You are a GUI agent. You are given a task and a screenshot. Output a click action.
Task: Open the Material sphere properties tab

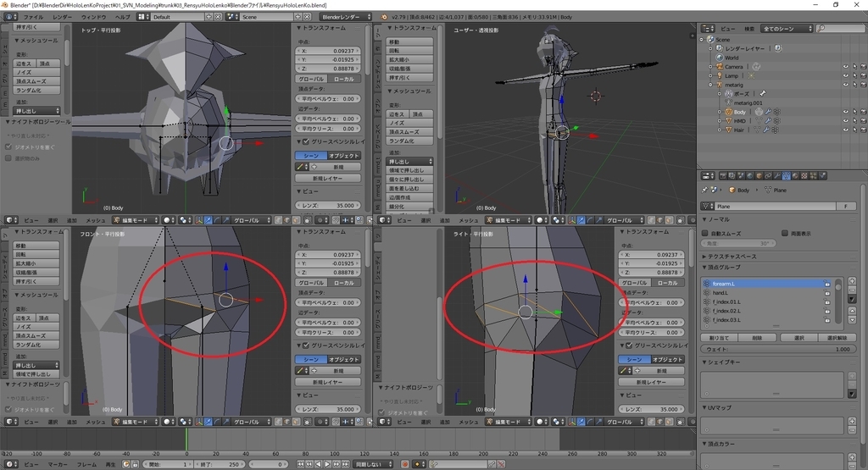[x=795, y=176]
